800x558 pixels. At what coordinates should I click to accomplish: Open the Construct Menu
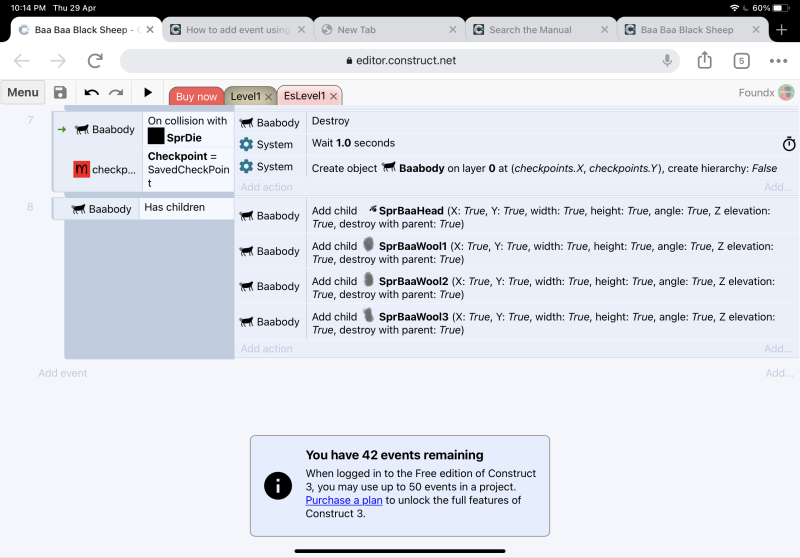[x=23, y=92]
